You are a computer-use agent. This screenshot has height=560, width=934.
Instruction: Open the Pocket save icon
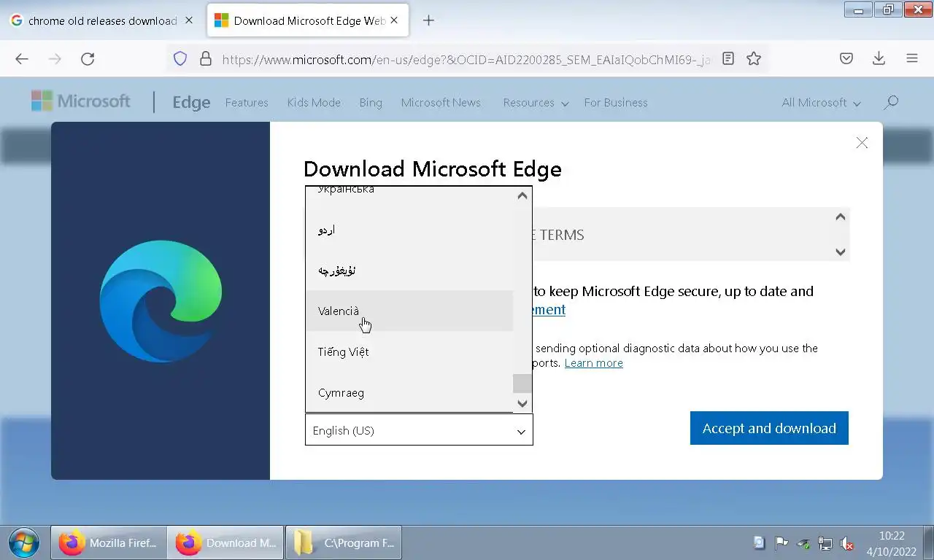(846, 58)
